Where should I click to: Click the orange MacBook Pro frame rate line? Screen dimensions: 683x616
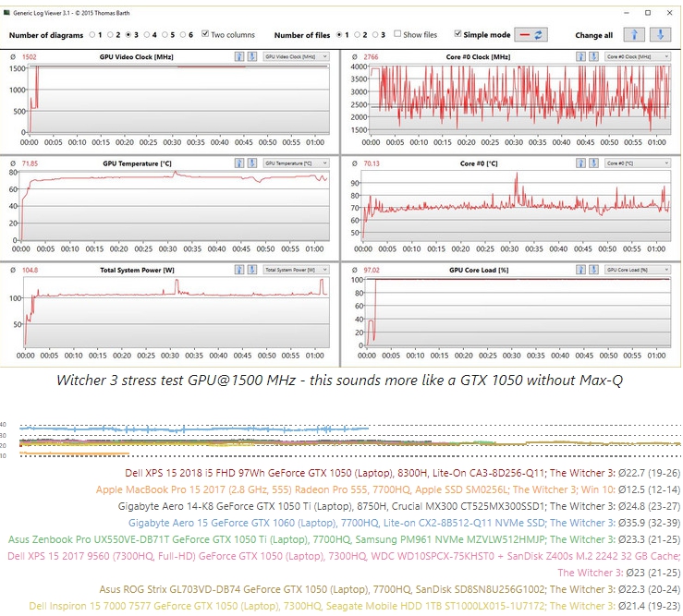pyautogui.click(x=74, y=453)
